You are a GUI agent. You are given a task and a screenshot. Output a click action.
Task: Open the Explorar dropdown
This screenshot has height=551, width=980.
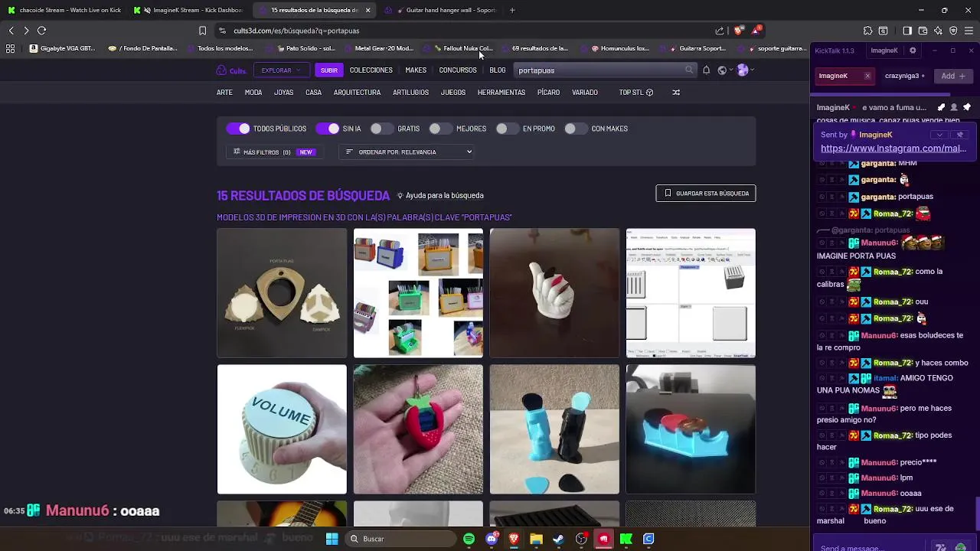pos(281,70)
